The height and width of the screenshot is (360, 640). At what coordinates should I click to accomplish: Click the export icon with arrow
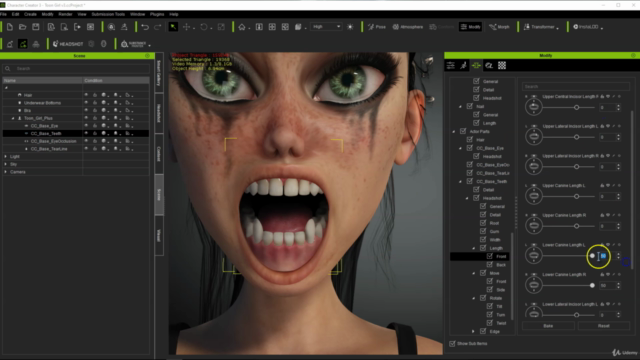[x=77, y=27]
